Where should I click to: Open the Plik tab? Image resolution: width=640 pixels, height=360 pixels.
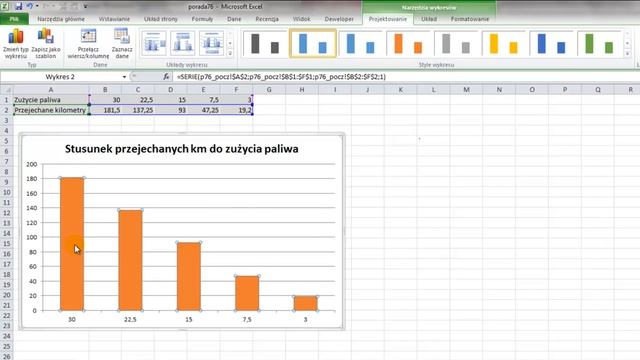pyautogui.click(x=14, y=19)
